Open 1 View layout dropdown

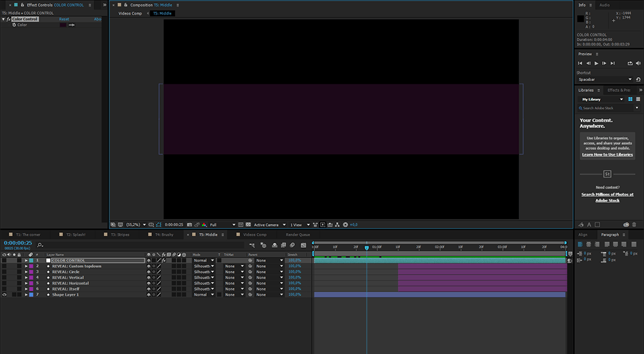pyautogui.click(x=300, y=225)
